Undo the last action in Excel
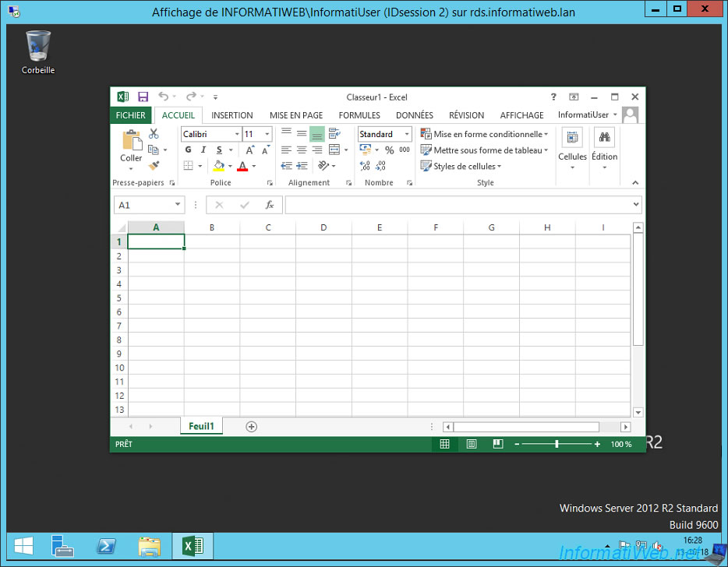 (164, 97)
